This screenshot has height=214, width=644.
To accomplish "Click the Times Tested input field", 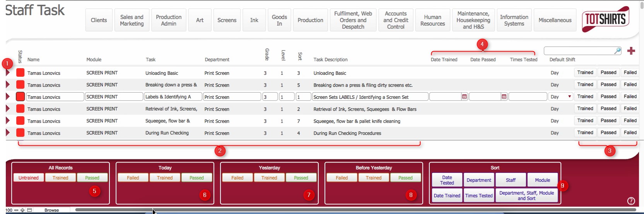I will tap(528, 97).
